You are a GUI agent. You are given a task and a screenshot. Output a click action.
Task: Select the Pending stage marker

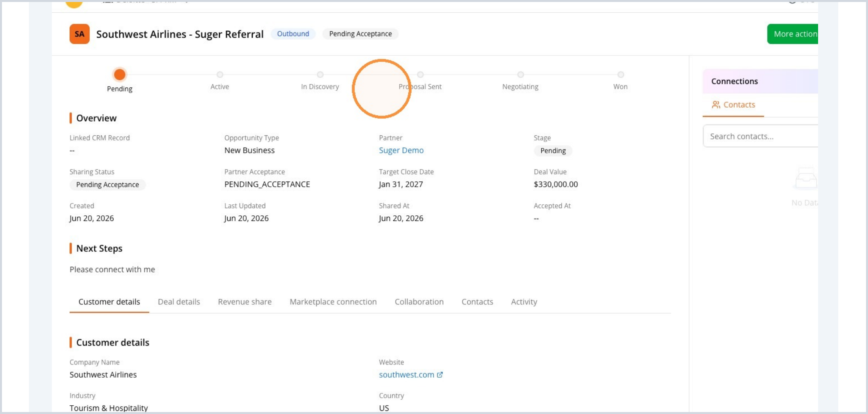coord(120,74)
